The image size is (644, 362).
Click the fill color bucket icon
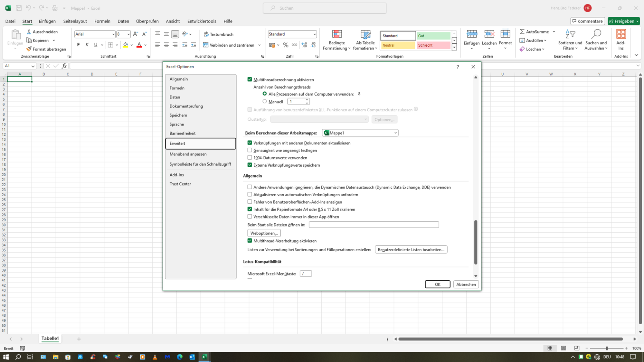click(126, 45)
